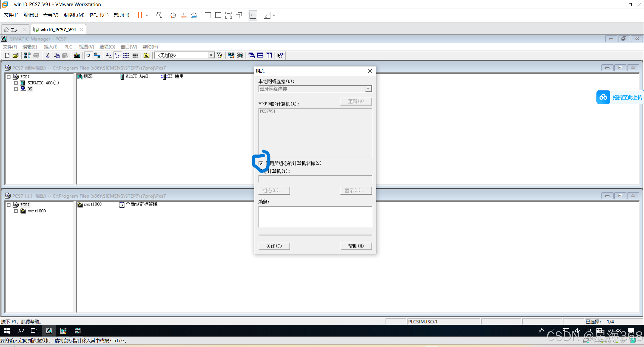The width and height of the screenshot is (644, 347).
Task: Switch to the Details list view icon
Action: pos(135,55)
